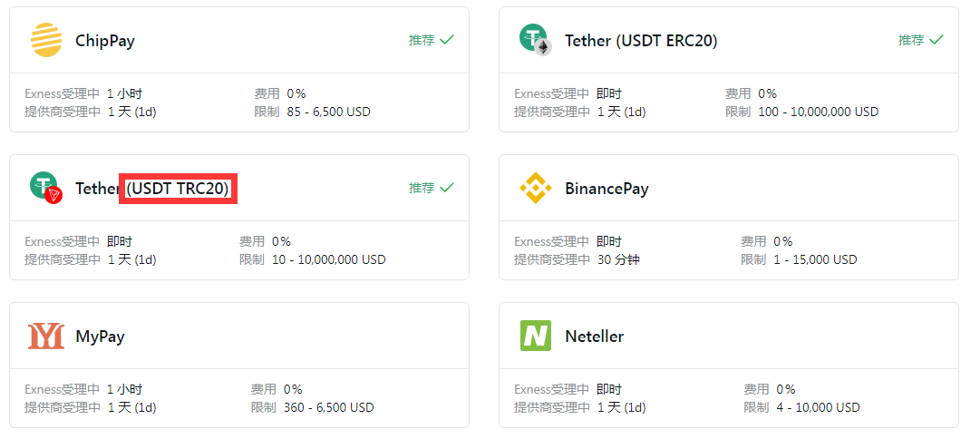
Task: Click the Neteller 4 - 10,000 USD limit
Action: click(x=817, y=408)
